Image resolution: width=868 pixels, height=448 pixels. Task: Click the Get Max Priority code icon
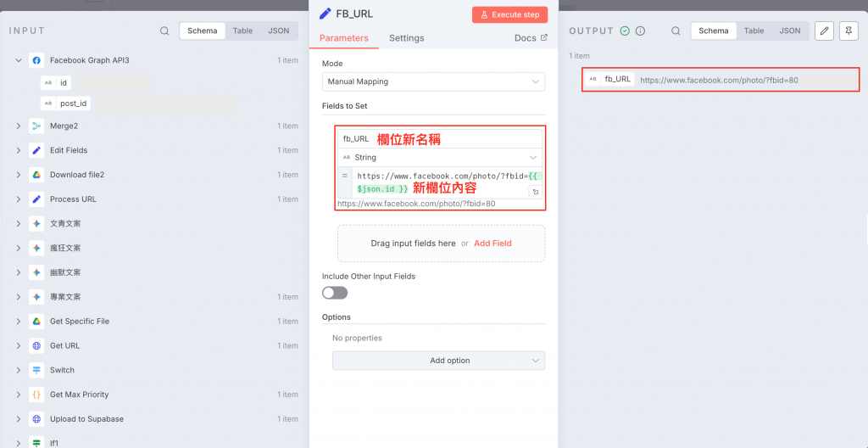click(x=36, y=395)
